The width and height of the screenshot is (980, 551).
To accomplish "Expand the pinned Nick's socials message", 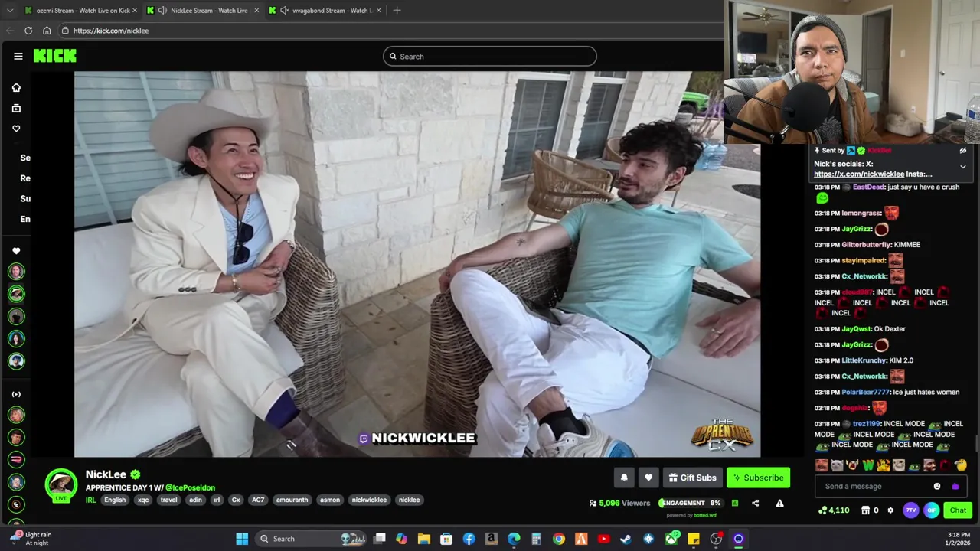I will (963, 166).
